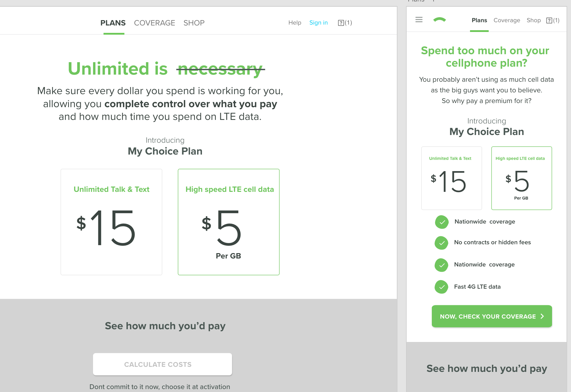The width and height of the screenshot is (571, 392).
Task: Click the green phone logo icon
Action: [440, 20]
